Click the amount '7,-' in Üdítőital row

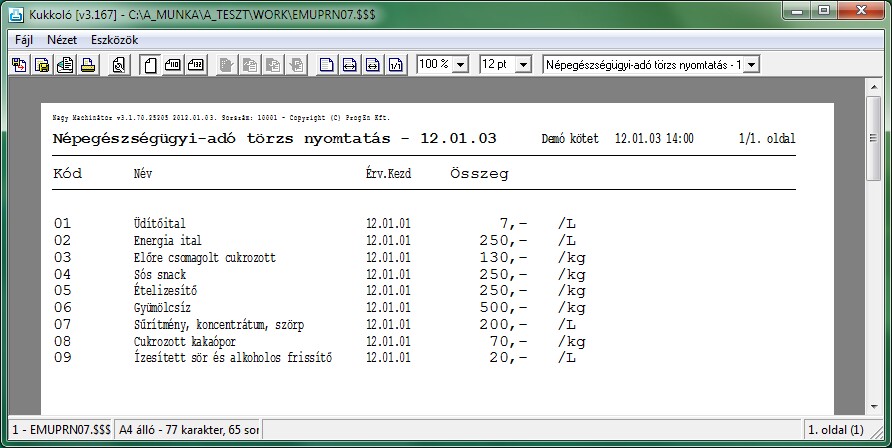click(x=514, y=223)
